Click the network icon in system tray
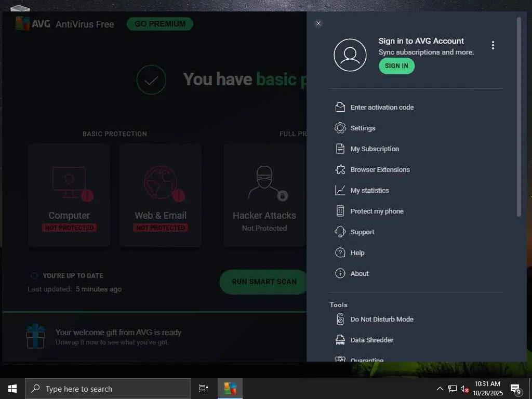 453,389
